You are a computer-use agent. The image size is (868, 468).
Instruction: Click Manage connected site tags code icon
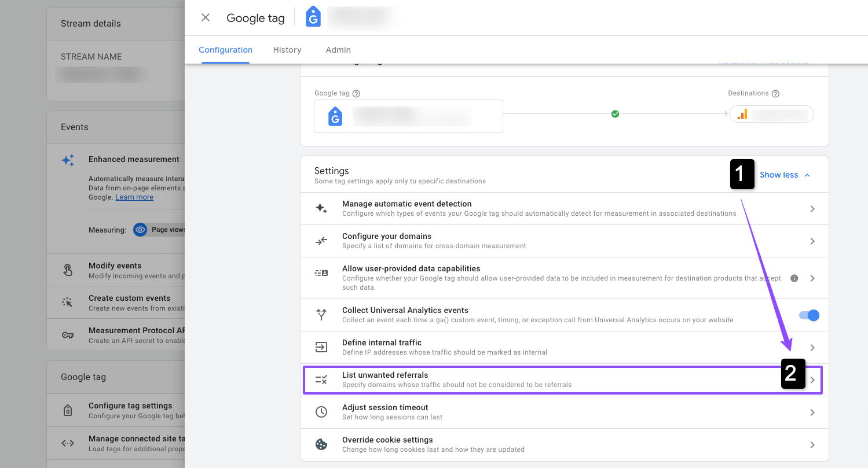tap(68, 443)
